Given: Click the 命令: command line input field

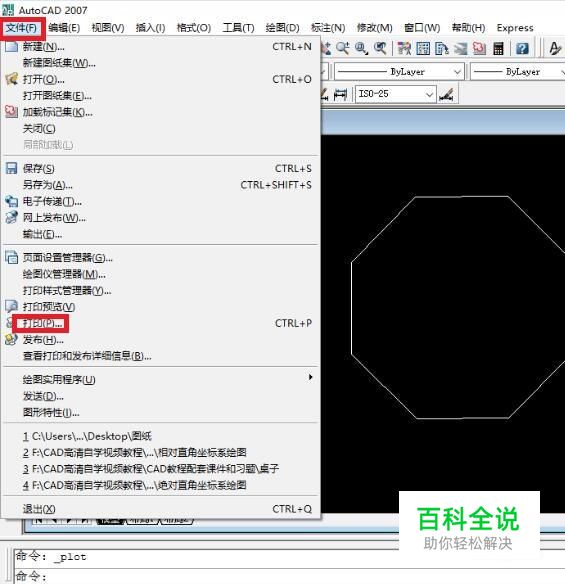Looking at the screenshot, I should point(289,576).
